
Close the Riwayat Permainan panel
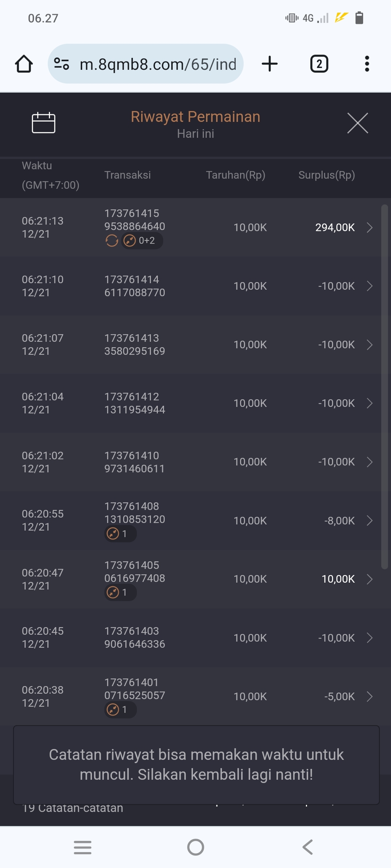pos(357,123)
